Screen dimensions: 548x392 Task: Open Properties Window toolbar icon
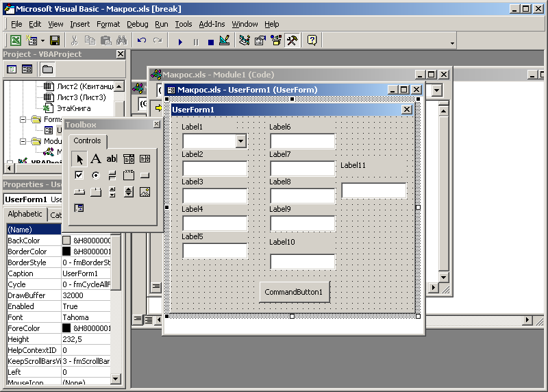pos(260,40)
